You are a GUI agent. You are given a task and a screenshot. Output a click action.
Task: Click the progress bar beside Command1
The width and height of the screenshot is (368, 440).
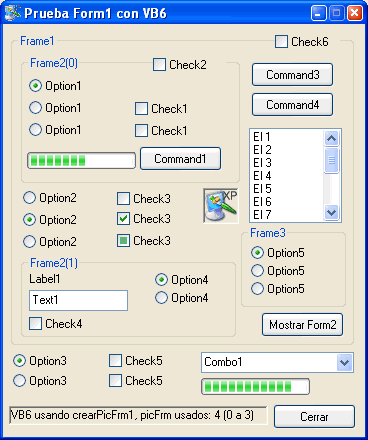81,161
